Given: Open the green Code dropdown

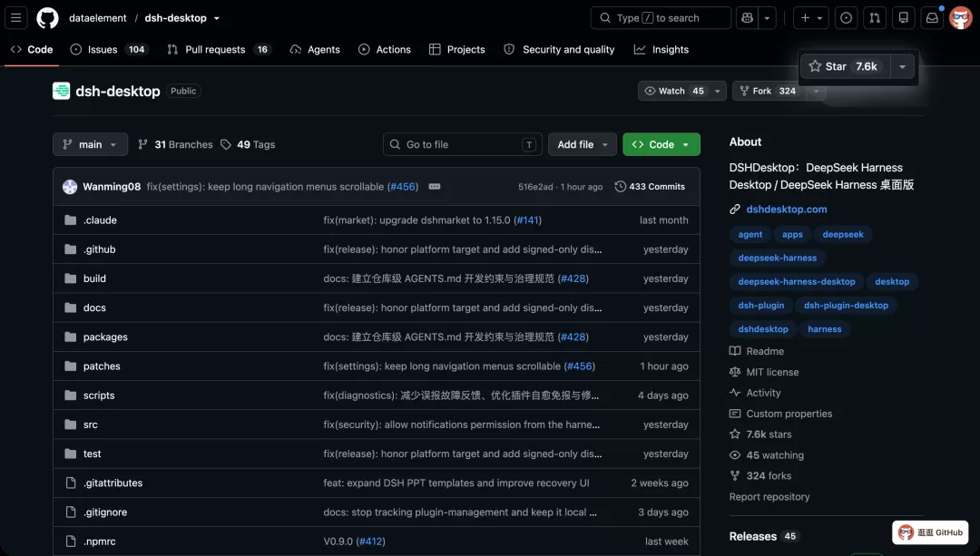Looking at the screenshot, I should point(661,144).
